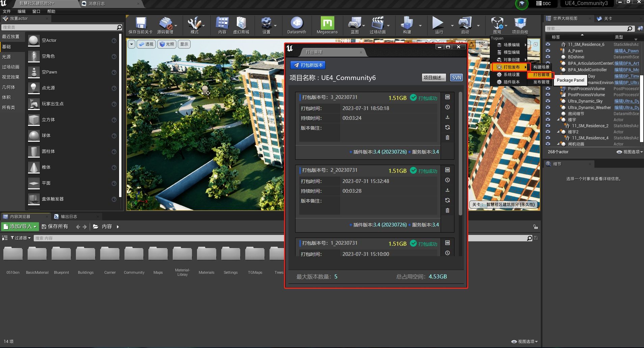
Task: Click the 打包新版本 button
Action: (x=308, y=65)
